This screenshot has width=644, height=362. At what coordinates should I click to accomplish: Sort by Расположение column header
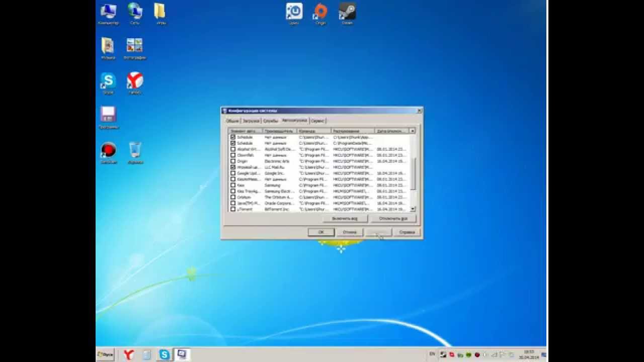[353, 131]
